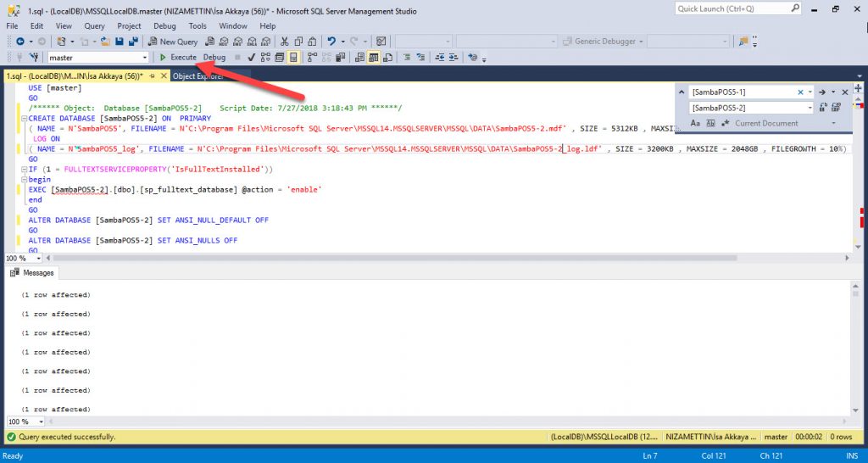Open the undo history dropdown arrow
The width and height of the screenshot is (868, 463).
pyautogui.click(x=343, y=42)
